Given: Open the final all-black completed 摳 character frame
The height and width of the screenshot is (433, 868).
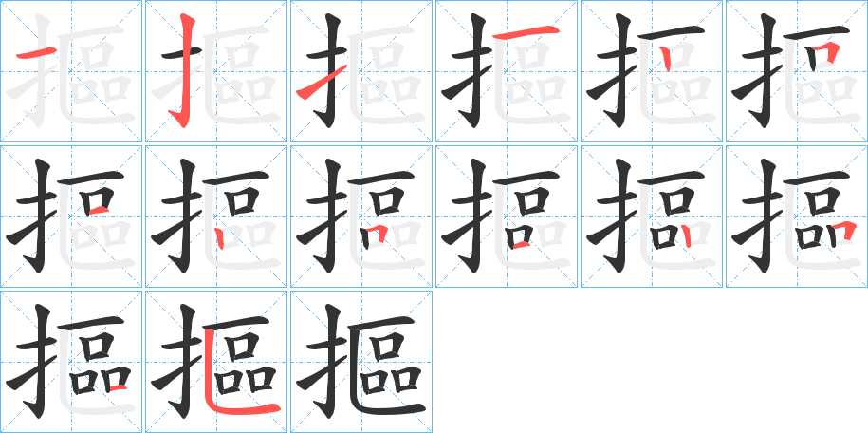Looking at the screenshot, I should point(361,362).
